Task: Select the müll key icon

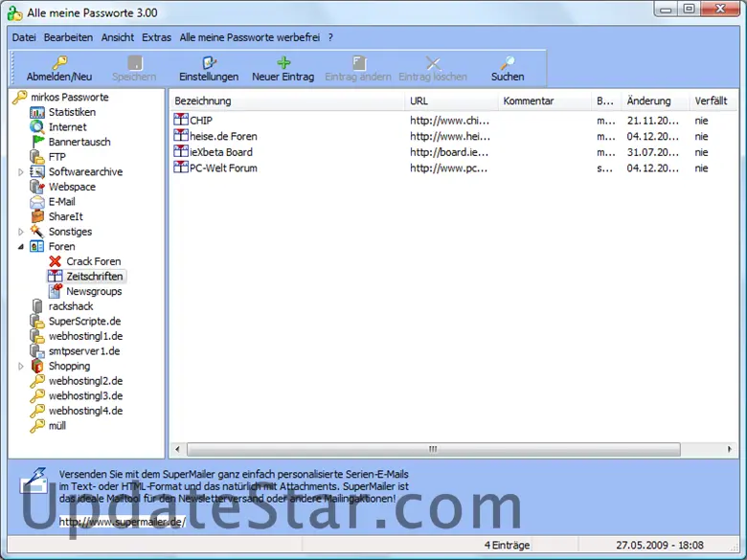Action: tap(37, 426)
